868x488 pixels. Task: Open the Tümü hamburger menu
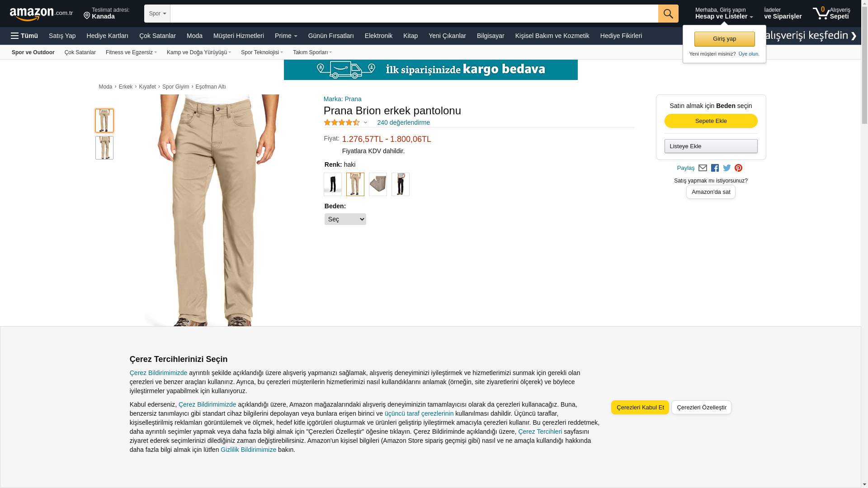click(24, 36)
